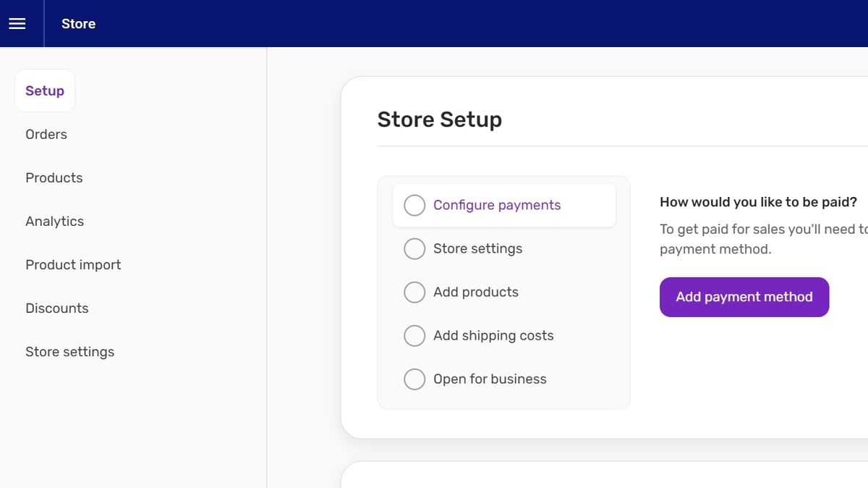This screenshot has height=488, width=868.
Task: Mark Open for business as done
Action: click(414, 379)
